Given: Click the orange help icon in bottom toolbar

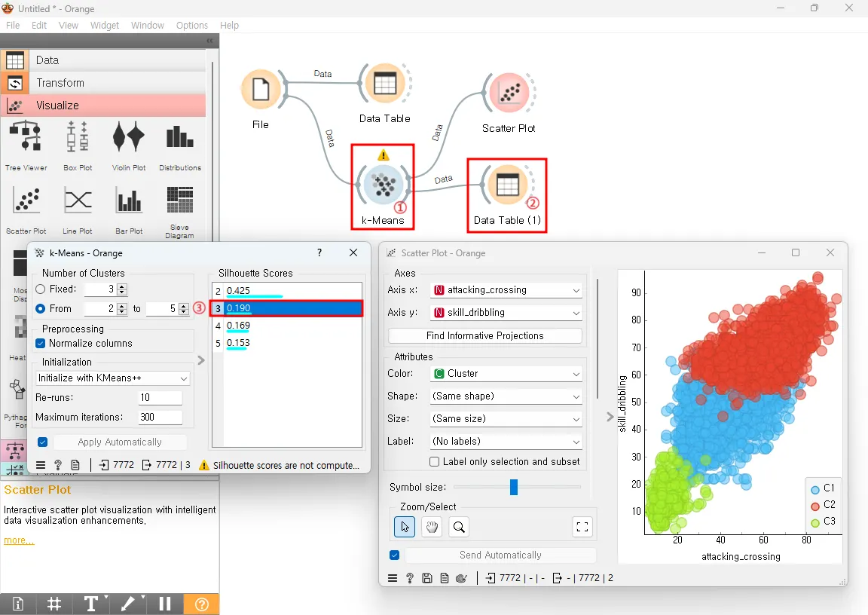Looking at the screenshot, I should (x=201, y=604).
